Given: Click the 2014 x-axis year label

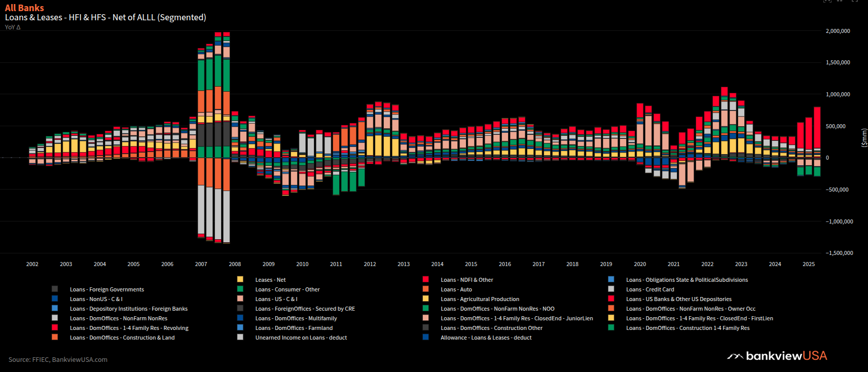Looking at the screenshot, I should [438, 264].
